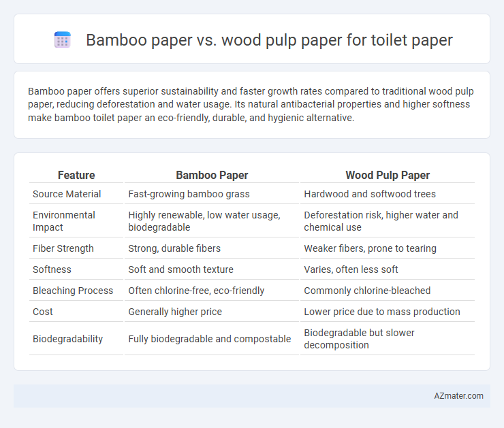The height and width of the screenshot is (428, 504).
Task: Select the 'Wood Pulp Paper' column header
Action: point(388,175)
